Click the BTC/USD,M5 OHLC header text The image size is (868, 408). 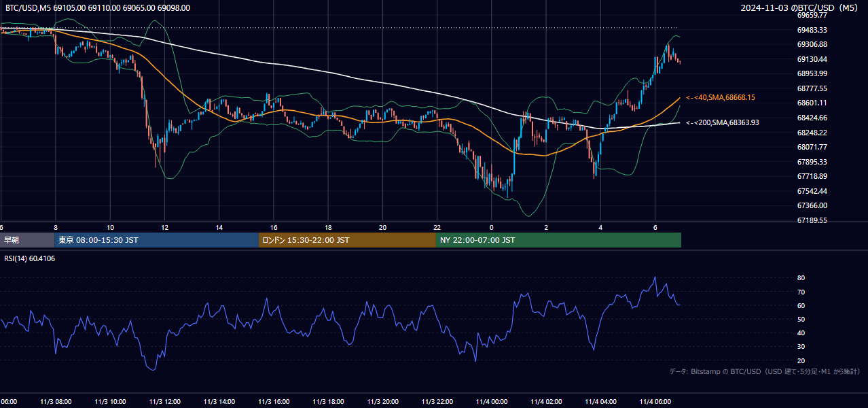coord(96,7)
